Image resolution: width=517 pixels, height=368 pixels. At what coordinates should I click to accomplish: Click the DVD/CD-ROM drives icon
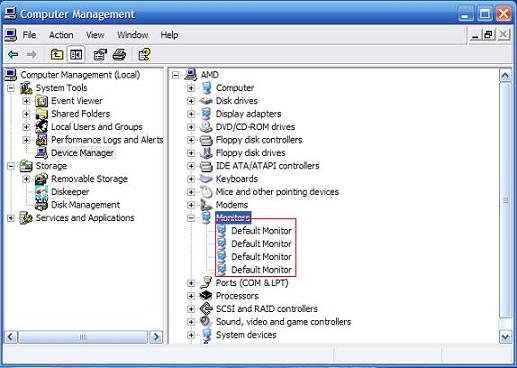206,127
